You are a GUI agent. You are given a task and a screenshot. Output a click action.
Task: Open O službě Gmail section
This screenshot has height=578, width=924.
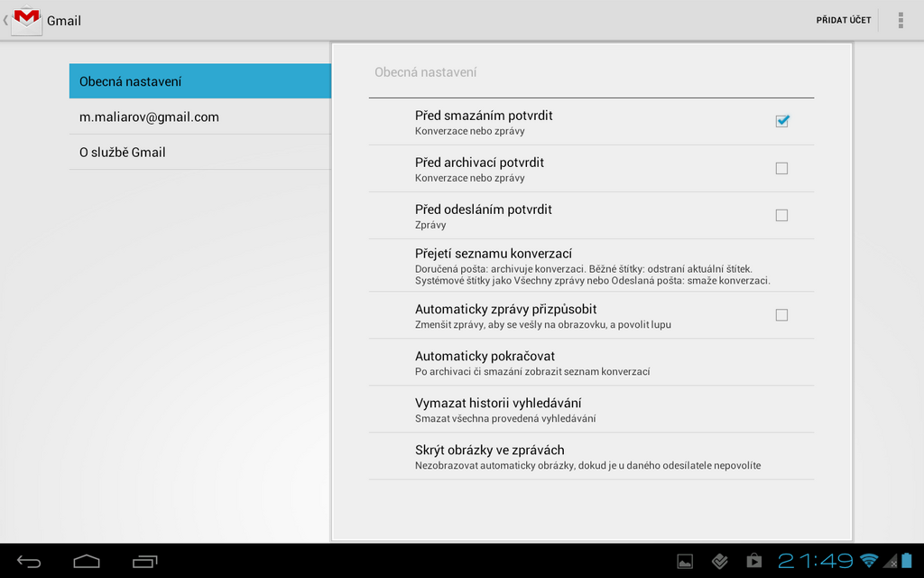pyautogui.click(x=200, y=152)
